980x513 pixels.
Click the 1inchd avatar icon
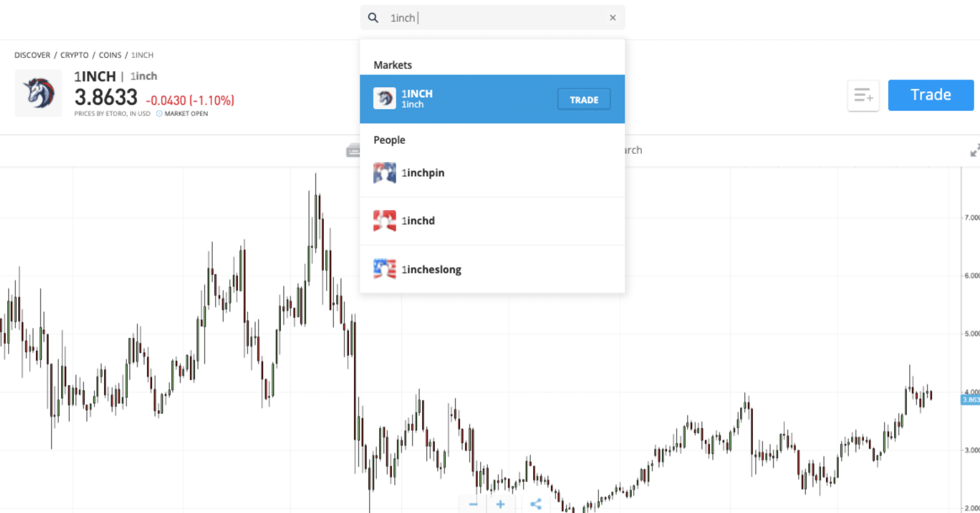pyautogui.click(x=384, y=221)
